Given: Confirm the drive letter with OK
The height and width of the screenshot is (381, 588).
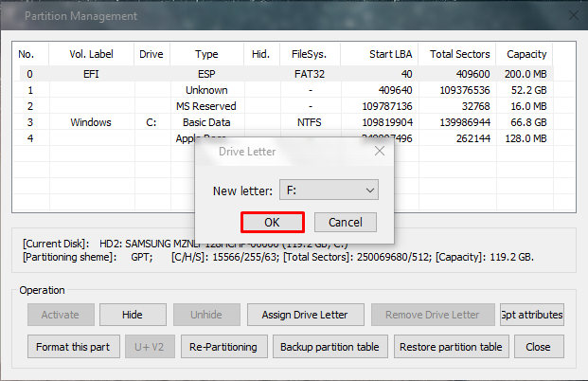Looking at the screenshot, I should point(272,222).
